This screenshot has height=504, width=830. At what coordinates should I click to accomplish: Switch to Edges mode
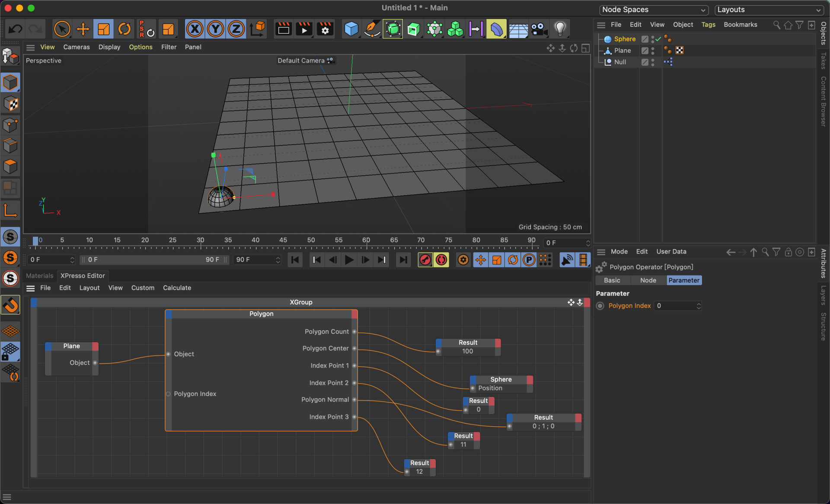[x=10, y=146]
